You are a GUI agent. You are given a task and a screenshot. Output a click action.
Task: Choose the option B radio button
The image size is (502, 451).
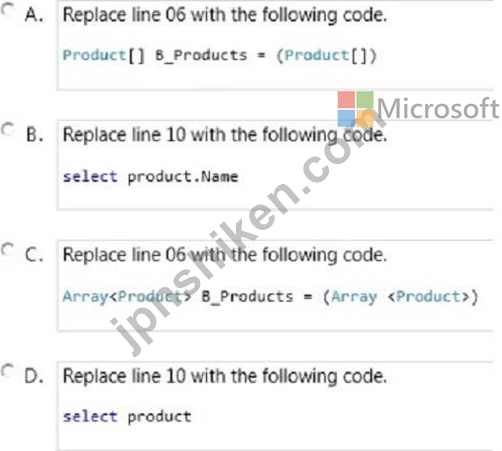click(7, 130)
